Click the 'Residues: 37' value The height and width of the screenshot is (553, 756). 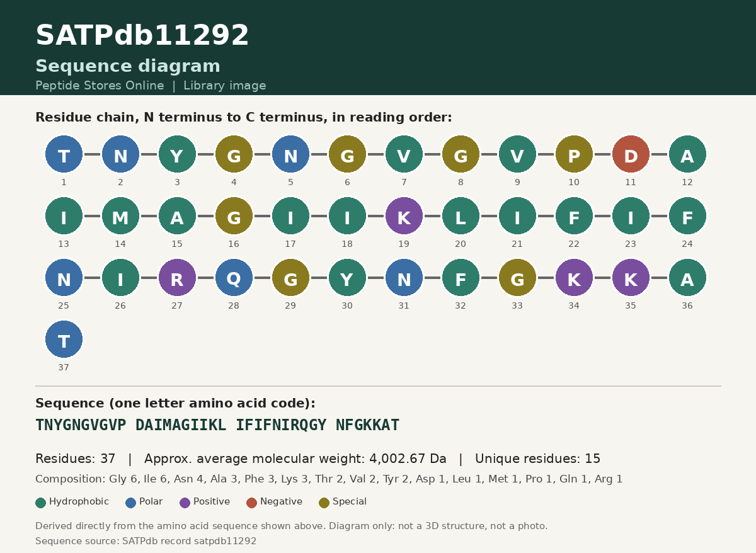coord(76,459)
